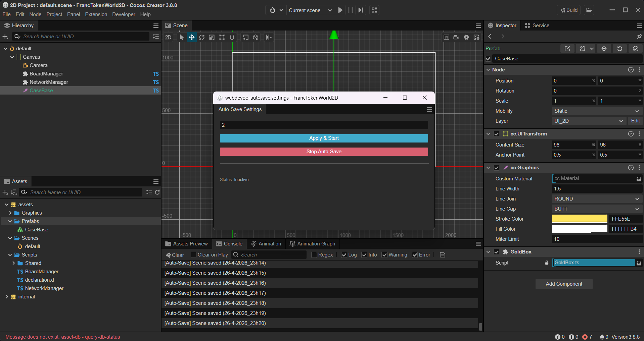Click the 2D view mode toggle
This screenshot has width=644, height=341.
pos(168,37)
